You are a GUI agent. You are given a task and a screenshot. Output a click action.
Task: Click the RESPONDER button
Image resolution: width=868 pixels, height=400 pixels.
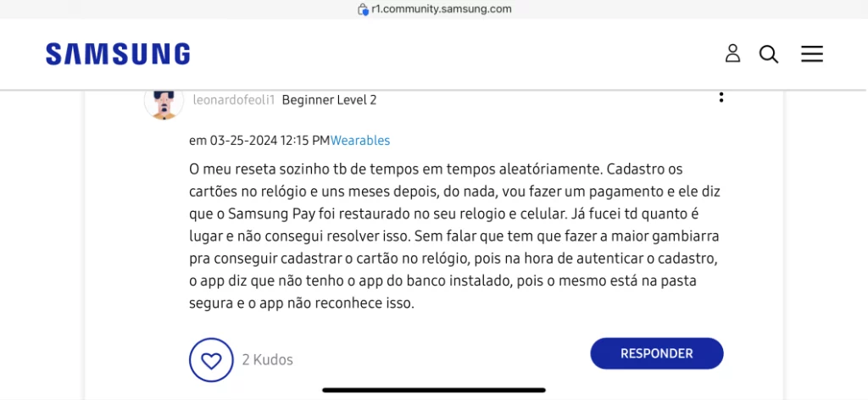pos(657,353)
